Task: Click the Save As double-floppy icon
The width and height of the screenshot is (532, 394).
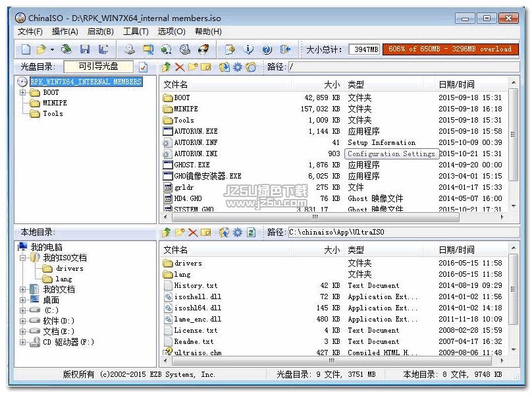Action: click(103, 49)
